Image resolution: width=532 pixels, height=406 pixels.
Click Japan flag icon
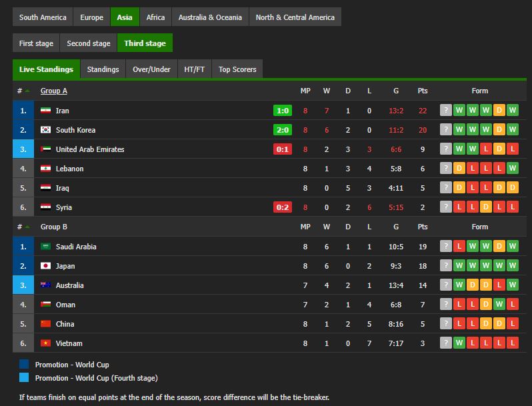[45, 265]
